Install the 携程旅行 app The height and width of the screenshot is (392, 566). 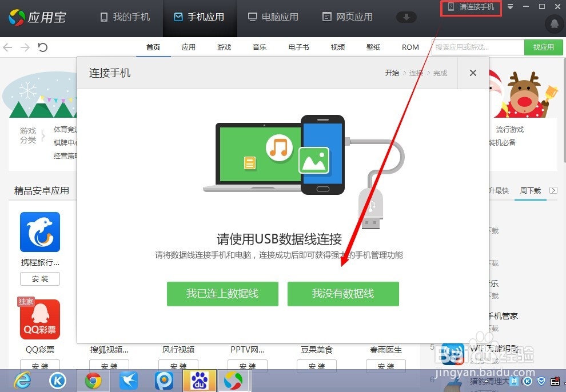[39, 279]
